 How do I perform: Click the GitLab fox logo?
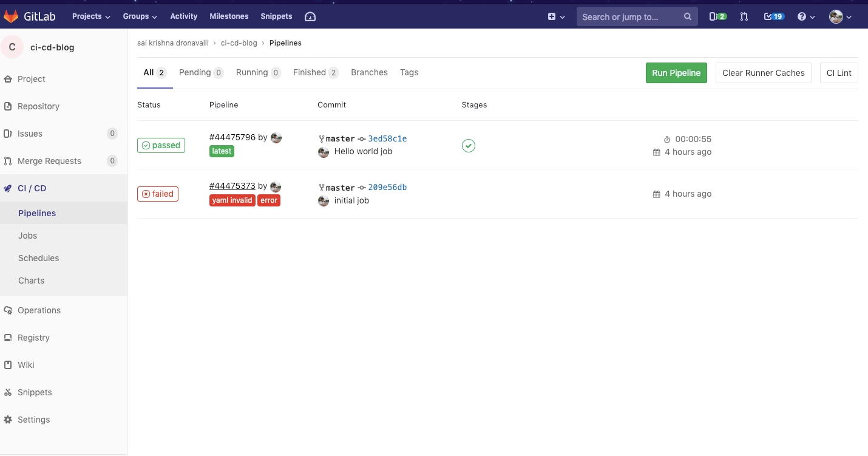click(x=11, y=16)
